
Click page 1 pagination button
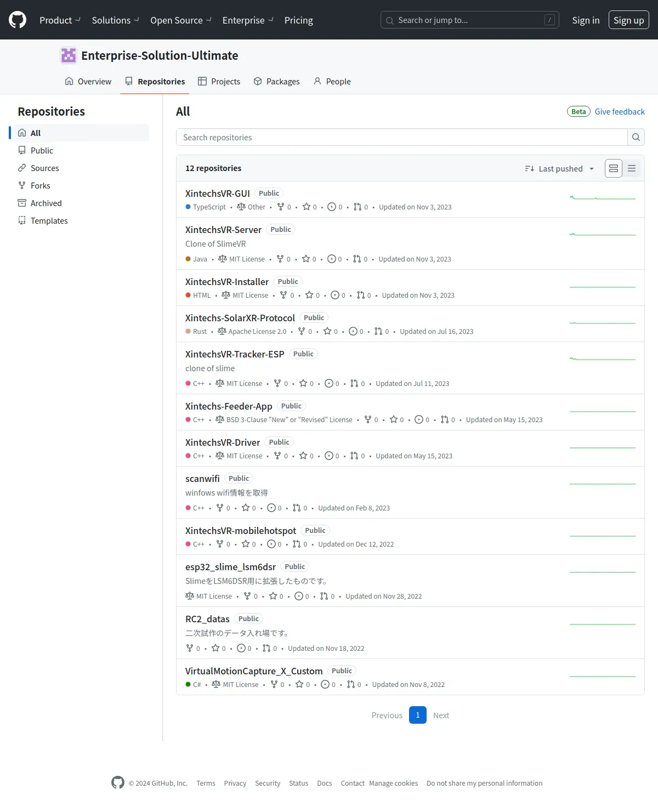pos(418,715)
